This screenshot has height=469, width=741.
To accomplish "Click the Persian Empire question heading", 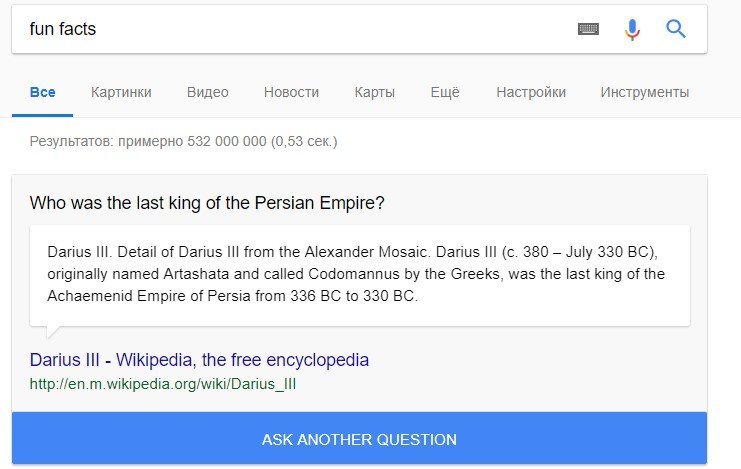I will coord(207,203).
